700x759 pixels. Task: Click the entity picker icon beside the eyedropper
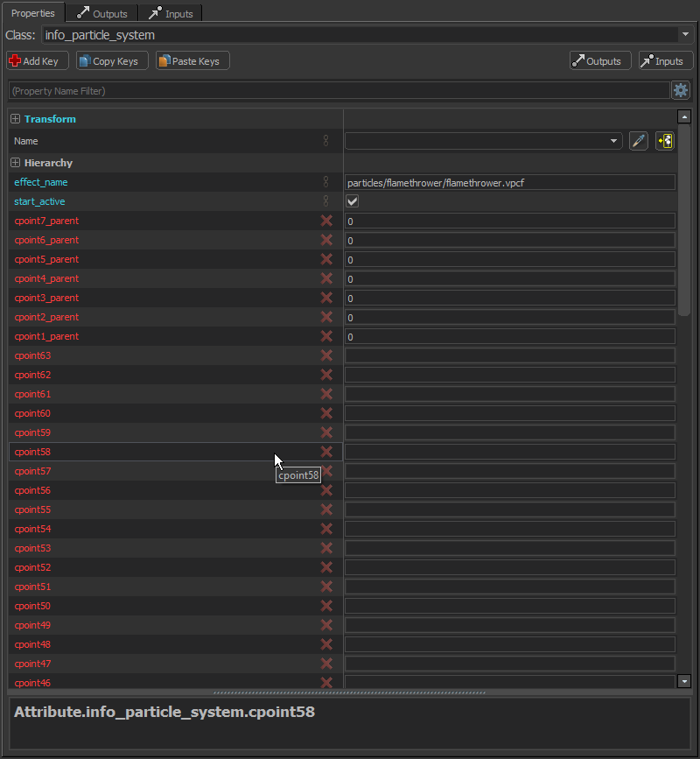(664, 141)
